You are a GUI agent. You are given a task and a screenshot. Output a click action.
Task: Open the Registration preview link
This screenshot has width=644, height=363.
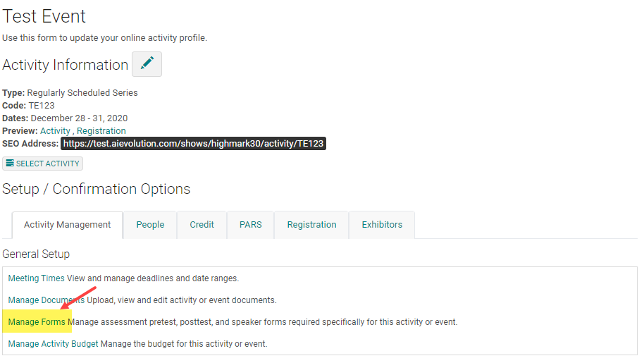tap(101, 131)
